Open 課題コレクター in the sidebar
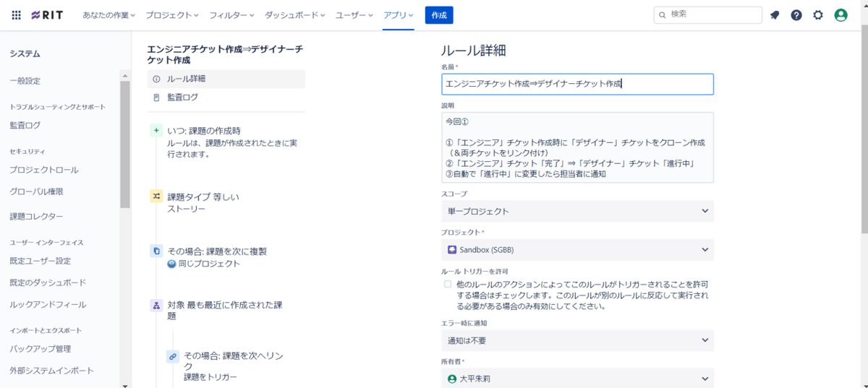Screen dimensions: 868x388 [x=37, y=216]
